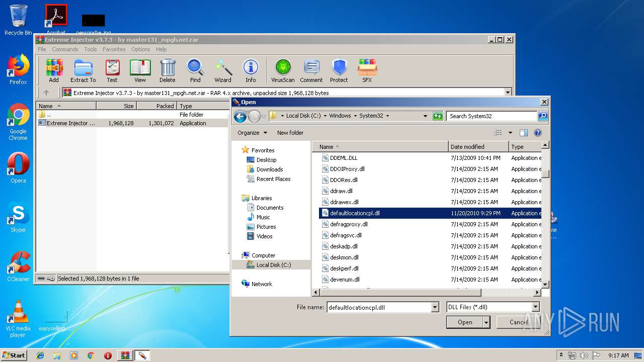Open the Wizard wand tool

[223, 70]
